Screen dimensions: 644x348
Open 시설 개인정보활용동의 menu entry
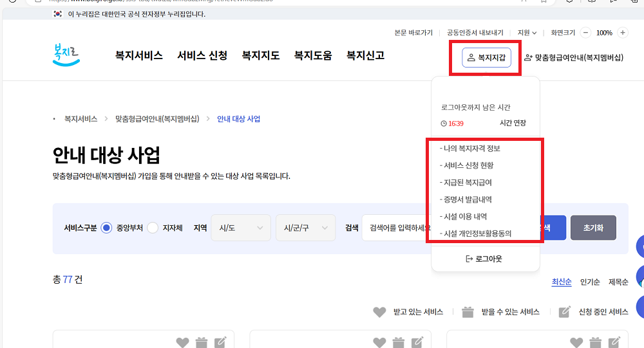(x=476, y=234)
